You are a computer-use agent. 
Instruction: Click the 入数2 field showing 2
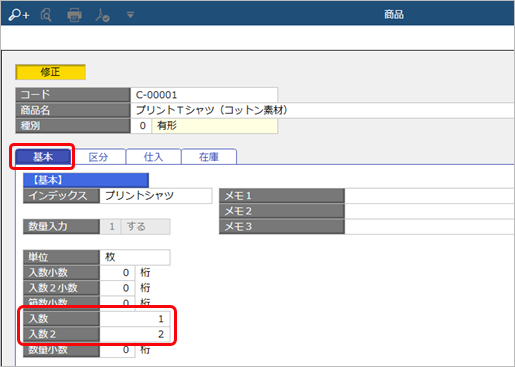click(x=135, y=334)
